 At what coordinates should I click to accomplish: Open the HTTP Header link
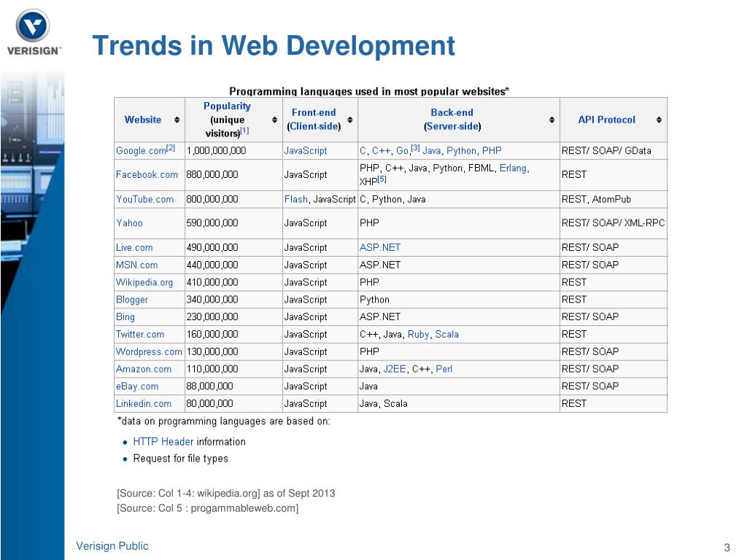pyautogui.click(x=163, y=442)
